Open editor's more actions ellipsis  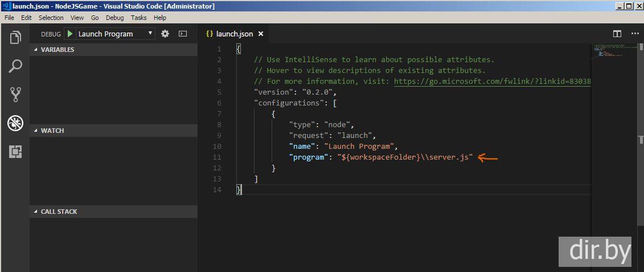(632, 34)
